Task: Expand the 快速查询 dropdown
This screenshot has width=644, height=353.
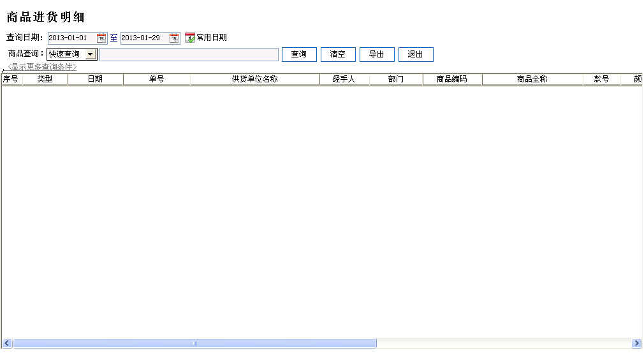Action: click(91, 54)
